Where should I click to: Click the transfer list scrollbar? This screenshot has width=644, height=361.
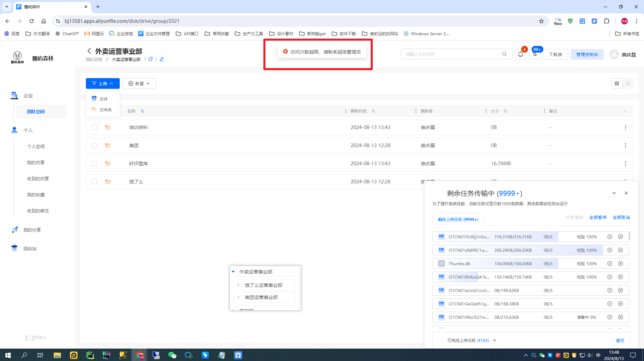coord(630,236)
